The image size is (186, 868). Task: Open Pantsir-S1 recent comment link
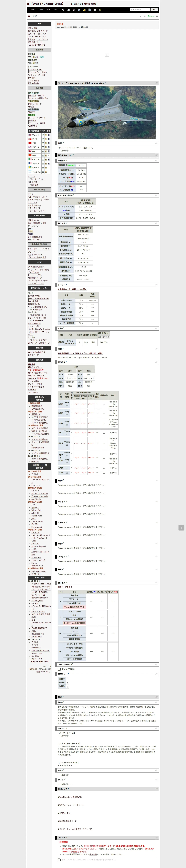pyautogui.click(x=36, y=485)
